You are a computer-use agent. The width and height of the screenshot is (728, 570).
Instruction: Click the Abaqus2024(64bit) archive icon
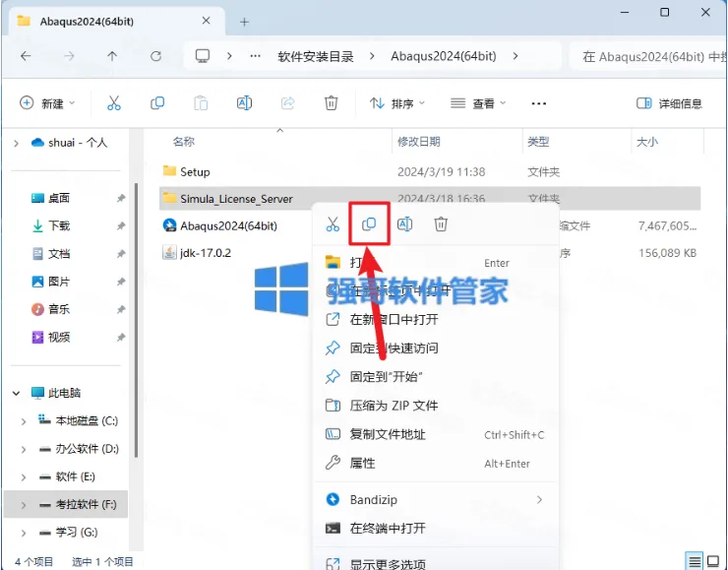[x=169, y=225]
